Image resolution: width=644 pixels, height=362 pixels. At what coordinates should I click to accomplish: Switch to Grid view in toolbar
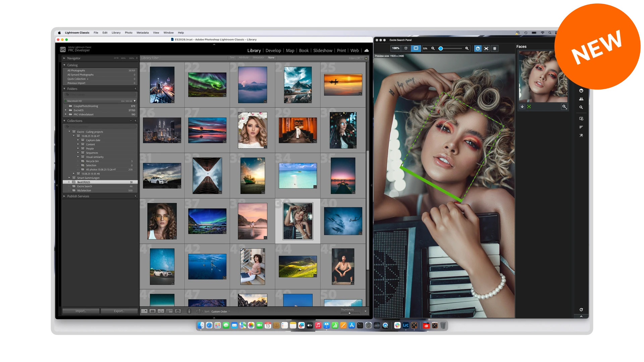point(144,311)
